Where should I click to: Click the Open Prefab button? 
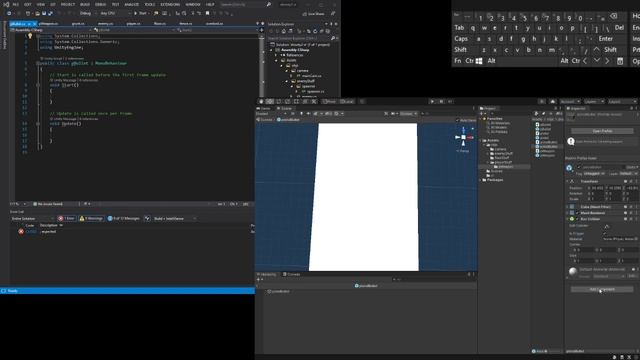(x=602, y=131)
